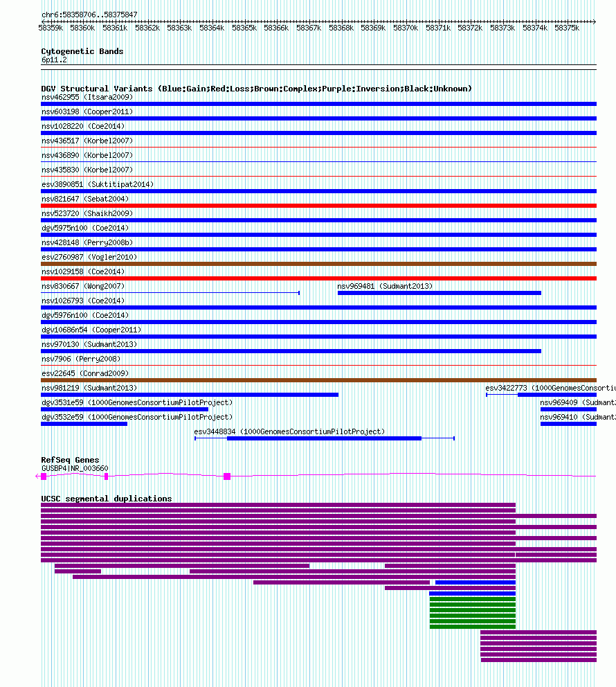Select nsv7906 (Perry2008) label

click(81, 359)
